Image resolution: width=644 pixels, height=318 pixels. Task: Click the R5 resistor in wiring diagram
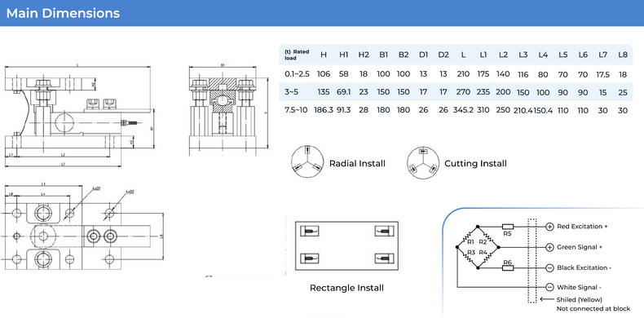pos(508,227)
